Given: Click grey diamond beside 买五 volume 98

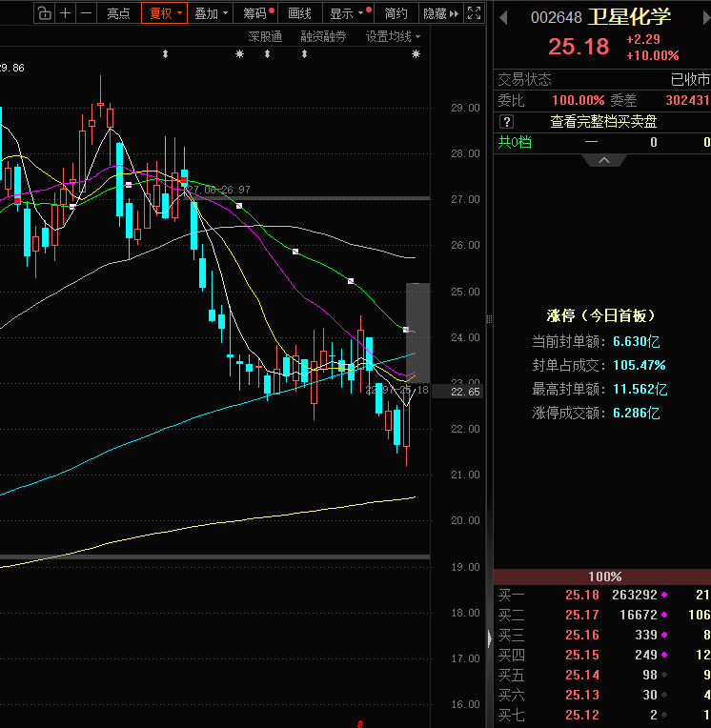Looking at the screenshot, I should click(x=664, y=675).
